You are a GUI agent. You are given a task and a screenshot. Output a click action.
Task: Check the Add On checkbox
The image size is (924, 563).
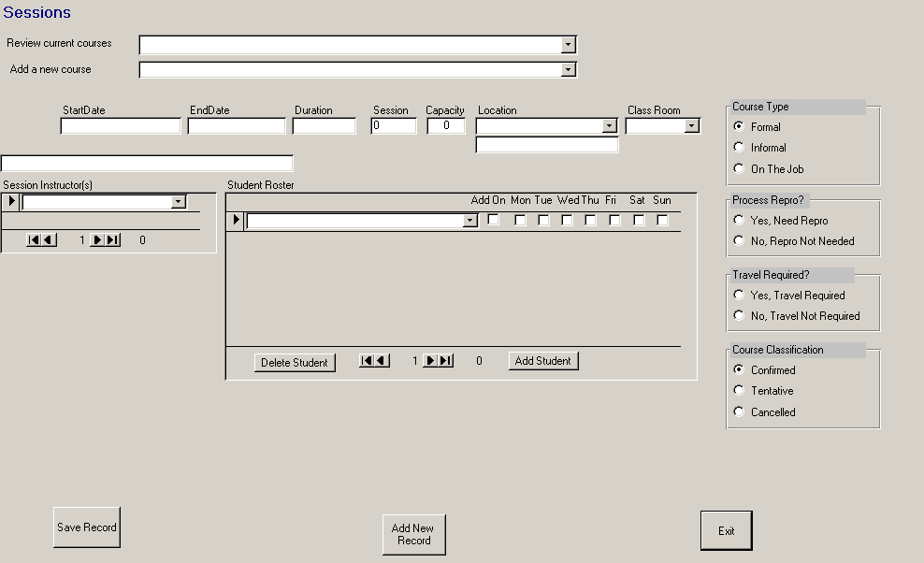[x=493, y=220]
